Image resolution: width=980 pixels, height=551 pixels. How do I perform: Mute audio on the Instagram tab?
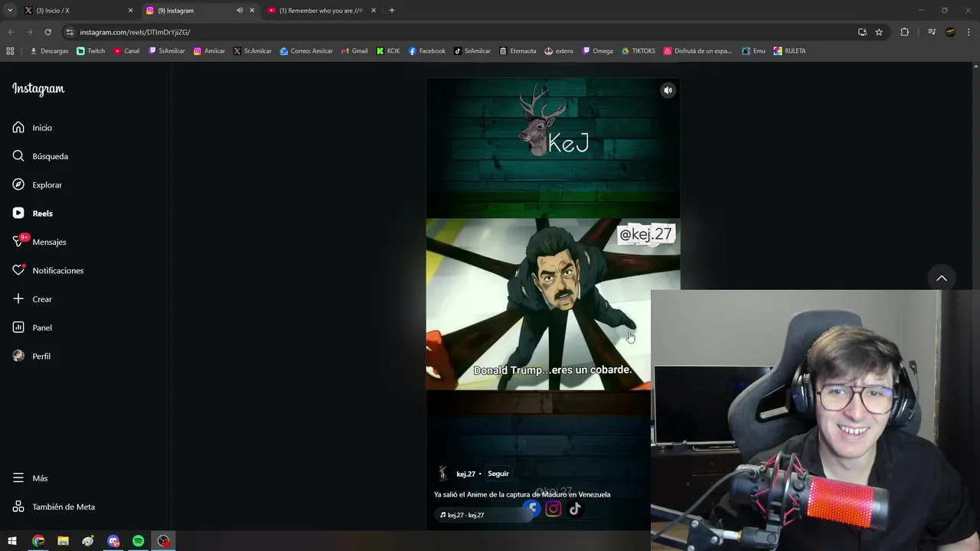(x=240, y=11)
